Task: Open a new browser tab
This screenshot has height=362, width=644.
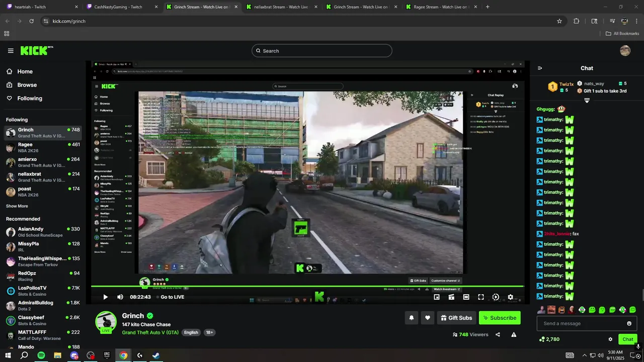Action: click(488, 7)
